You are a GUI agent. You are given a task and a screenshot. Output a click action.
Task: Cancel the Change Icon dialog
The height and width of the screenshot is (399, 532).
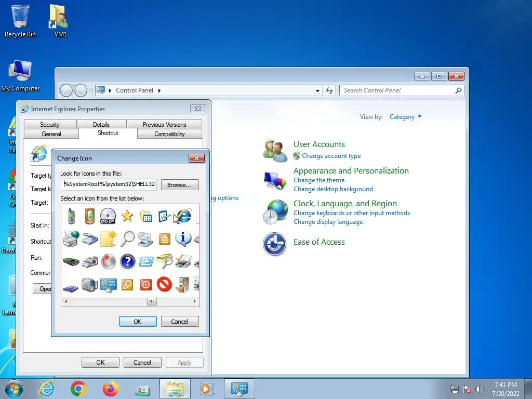tap(179, 321)
